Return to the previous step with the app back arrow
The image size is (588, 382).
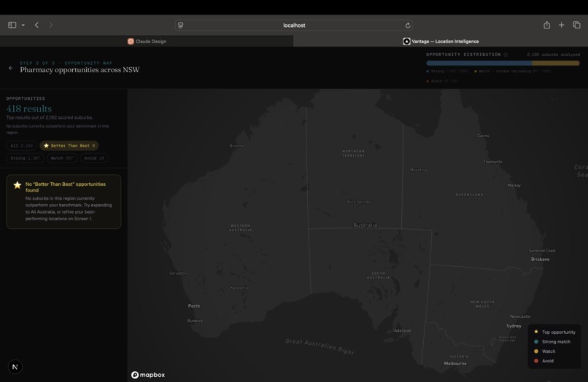pyautogui.click(x=10, y=68)
